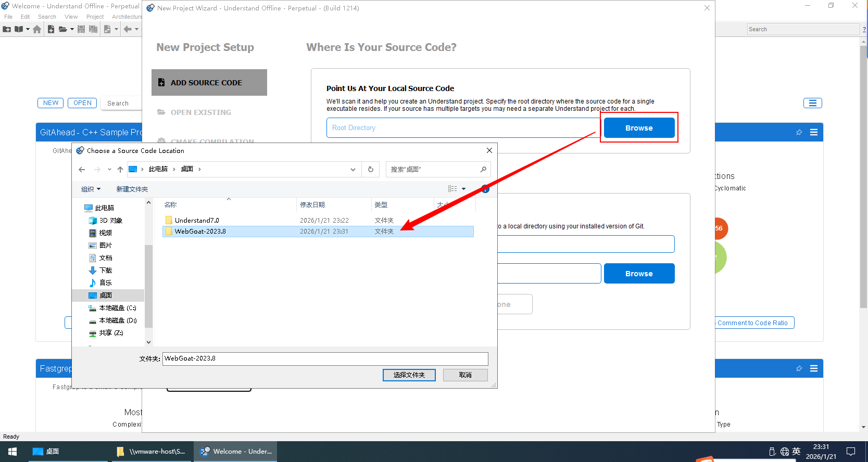Open the GitAhead card's hamburger menu

pos(814,133)
